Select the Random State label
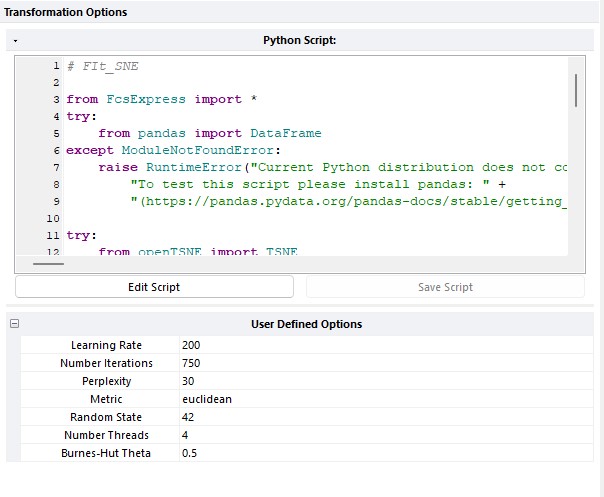Image resolution: width=604 pixels, height=497 pixels. (x=106, y=417)
